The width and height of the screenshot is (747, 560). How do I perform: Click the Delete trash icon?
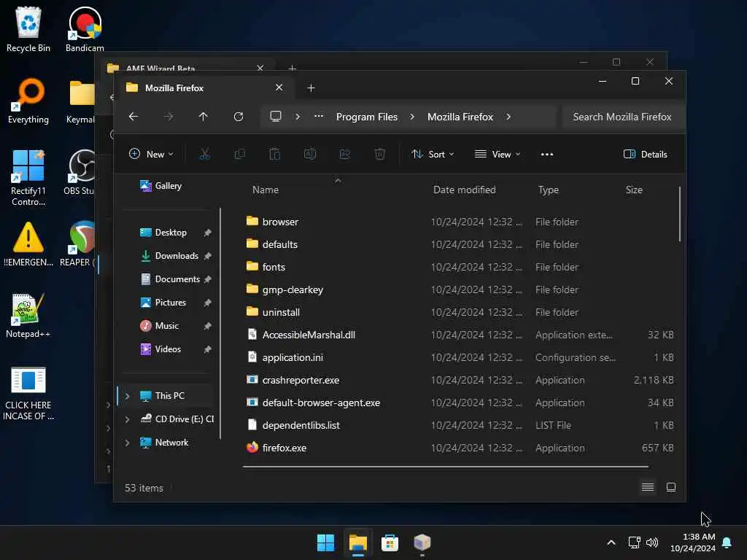tap(379, 155)
